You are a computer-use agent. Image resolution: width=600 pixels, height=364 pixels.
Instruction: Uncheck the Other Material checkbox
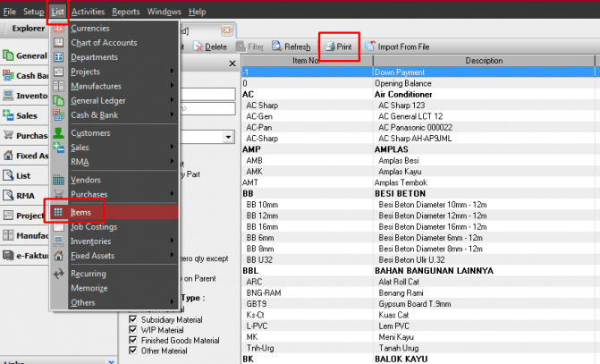point(133,351)
